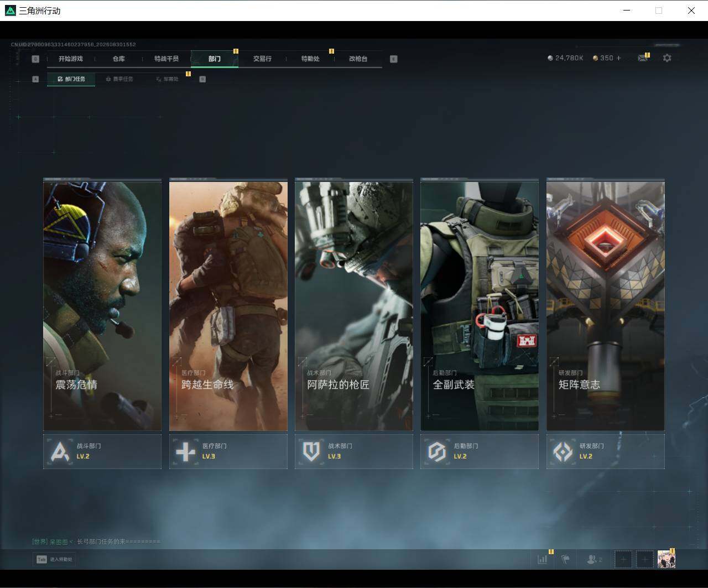Open the mail inbox envelope icon

(642, 58)
